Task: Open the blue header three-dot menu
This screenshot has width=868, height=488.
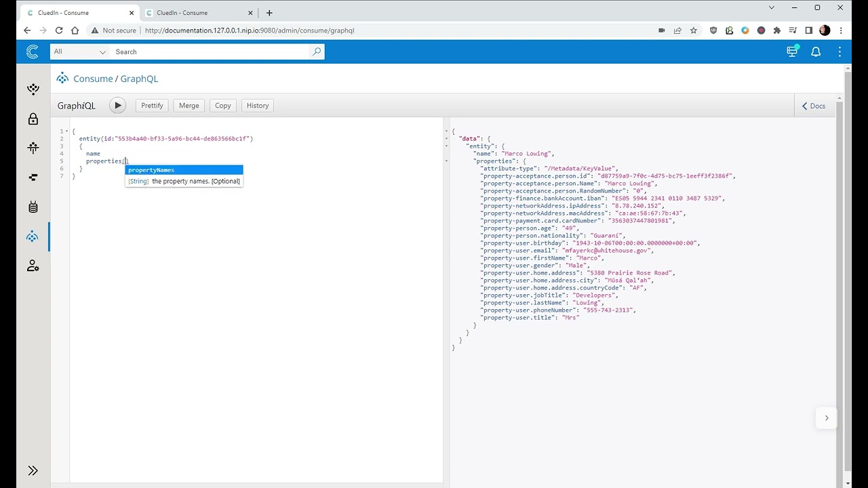Action: click(840, 52)
